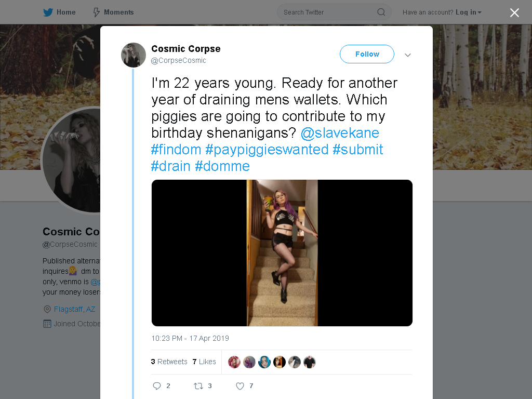Screen dimensions: 532x399
Task: Open the #paypiggieswanted hashtag
Action: click(267, 149)
